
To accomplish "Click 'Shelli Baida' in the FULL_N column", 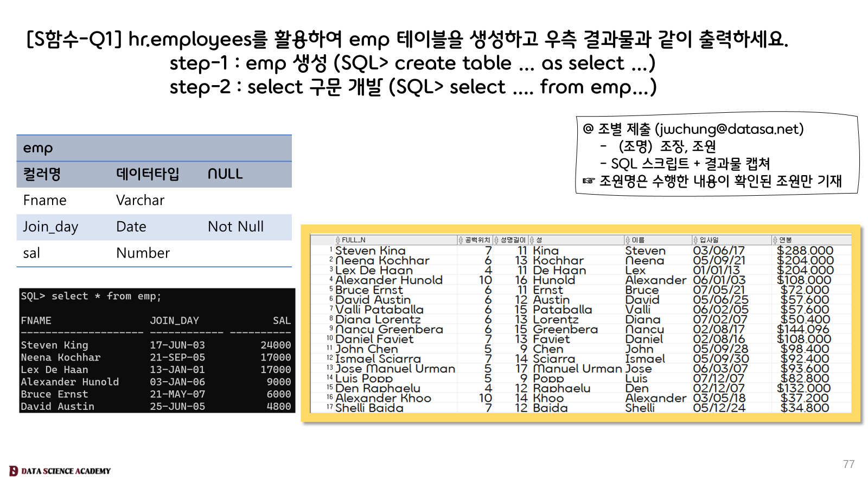I will click(x=369, y=408).
